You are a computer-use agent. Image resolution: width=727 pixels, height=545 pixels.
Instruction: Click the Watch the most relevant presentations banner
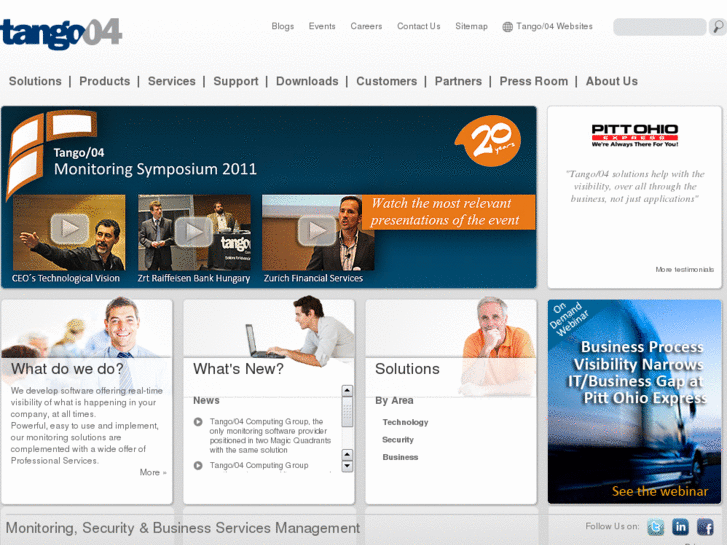[x=448, y=212]
